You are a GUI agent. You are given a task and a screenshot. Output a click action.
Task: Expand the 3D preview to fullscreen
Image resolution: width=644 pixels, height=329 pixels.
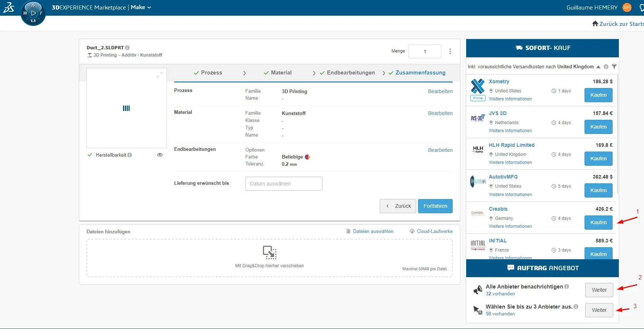click(x=159, y=75)
